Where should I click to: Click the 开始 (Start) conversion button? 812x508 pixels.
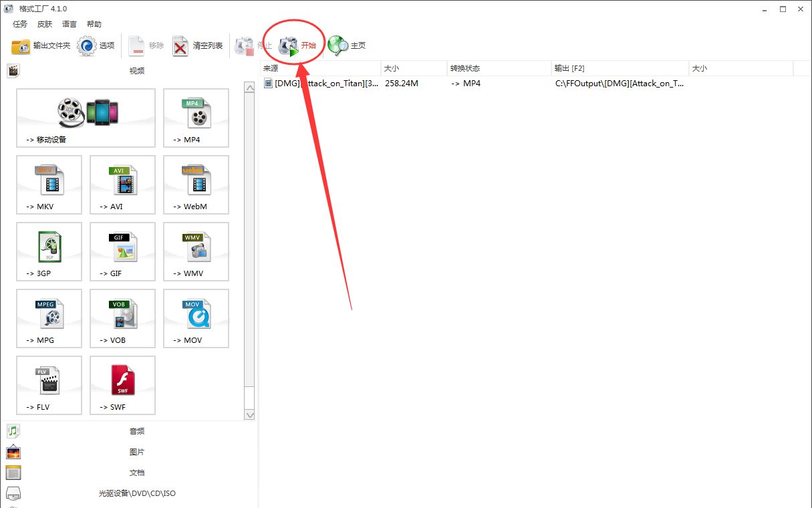point(297,45)
